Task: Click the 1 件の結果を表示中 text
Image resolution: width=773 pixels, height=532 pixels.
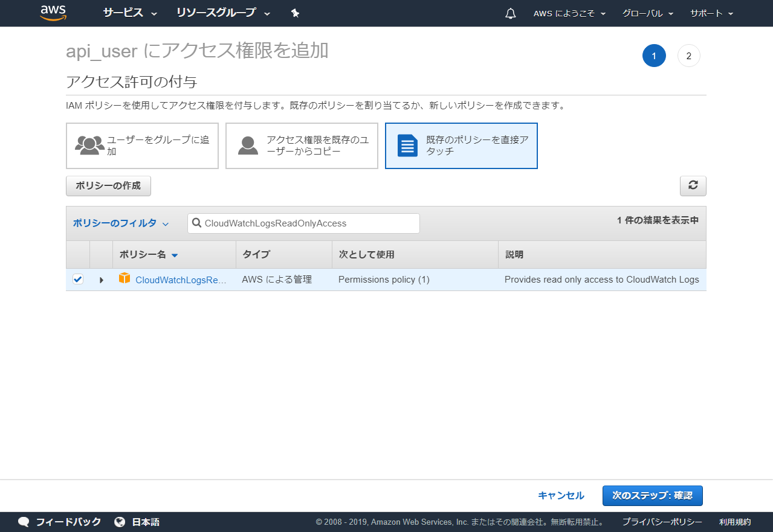Action: pos(658,220)
